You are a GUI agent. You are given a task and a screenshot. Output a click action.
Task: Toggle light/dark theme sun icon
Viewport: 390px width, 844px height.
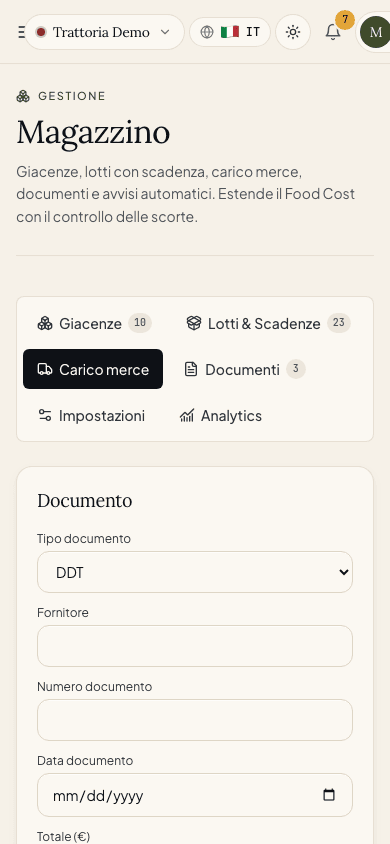[x=293, y=32]
